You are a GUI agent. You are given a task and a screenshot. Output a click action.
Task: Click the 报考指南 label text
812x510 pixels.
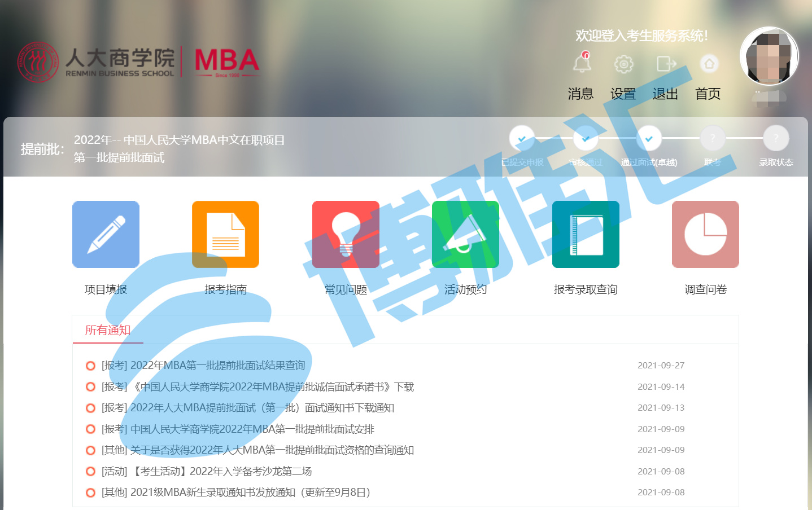225,289
